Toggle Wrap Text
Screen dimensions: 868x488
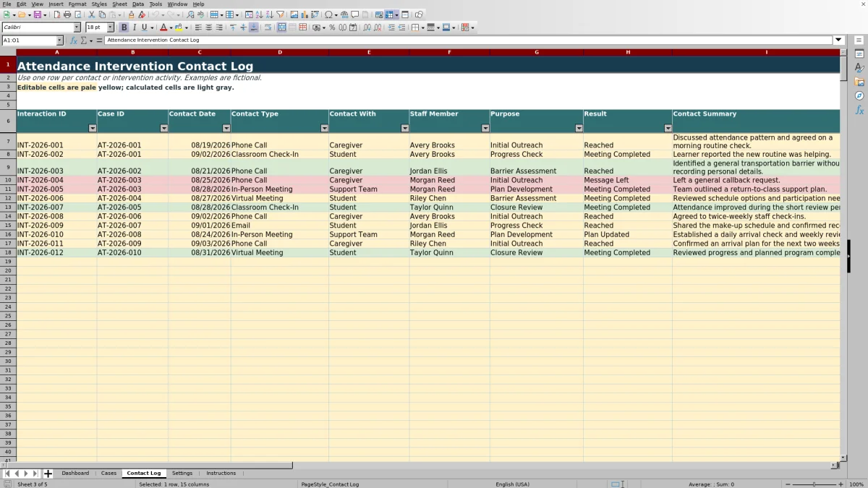(x=268, y=27)
